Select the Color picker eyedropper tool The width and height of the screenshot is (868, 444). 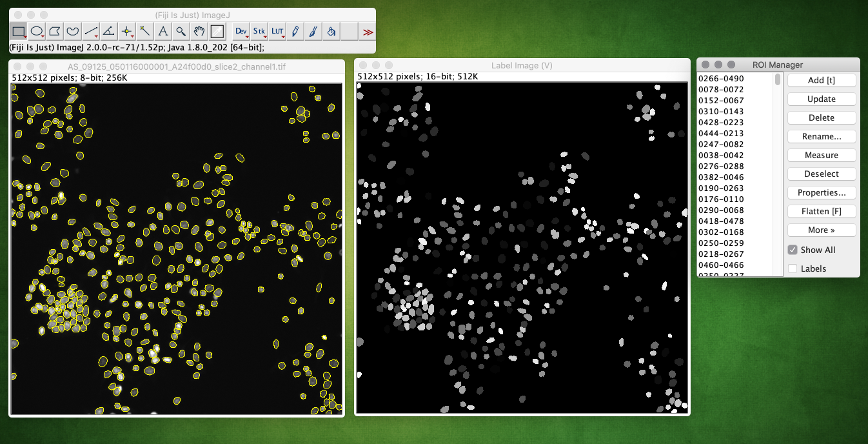pos(218,30)
